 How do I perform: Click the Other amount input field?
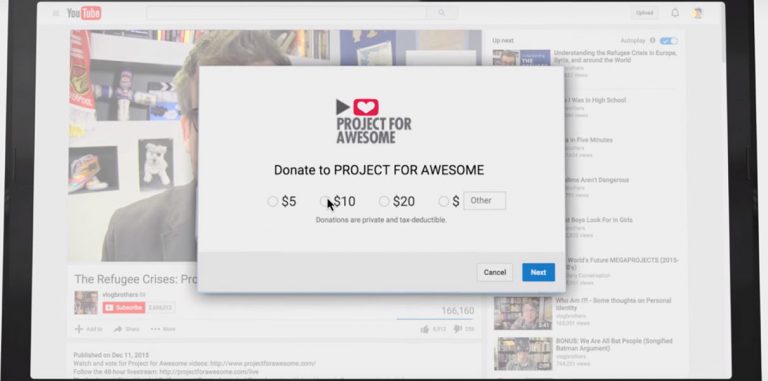click(484, 201)
